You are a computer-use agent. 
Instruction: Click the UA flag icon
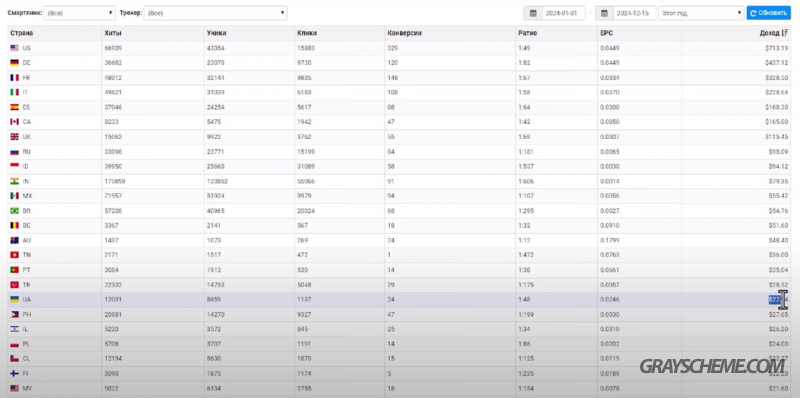(14, 300)
